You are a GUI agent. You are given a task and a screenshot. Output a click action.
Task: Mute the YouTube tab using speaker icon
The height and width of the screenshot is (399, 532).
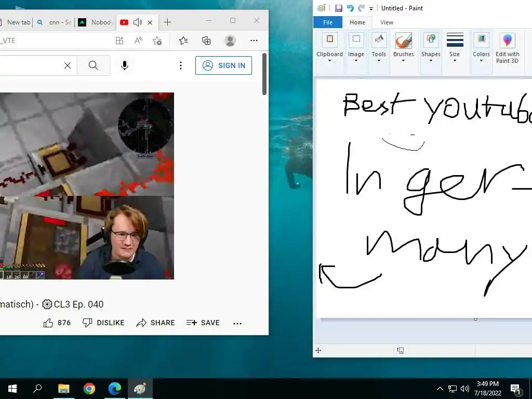tap(137, 22)
